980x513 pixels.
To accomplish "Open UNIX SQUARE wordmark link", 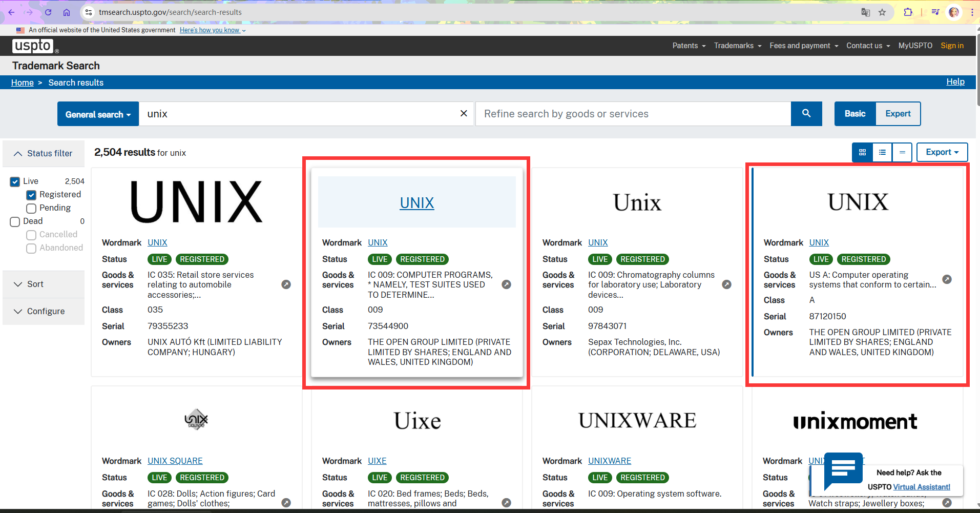I will pyautogui.click(x=175, y=461).
